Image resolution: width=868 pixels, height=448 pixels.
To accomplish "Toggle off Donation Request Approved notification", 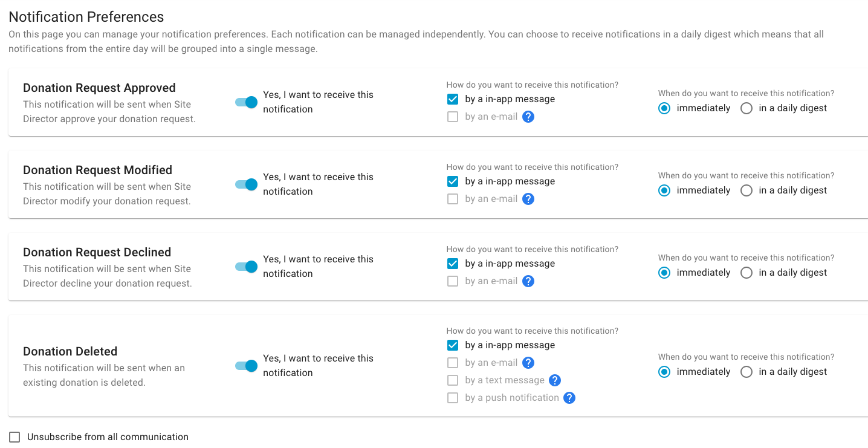I will (246, 102).
